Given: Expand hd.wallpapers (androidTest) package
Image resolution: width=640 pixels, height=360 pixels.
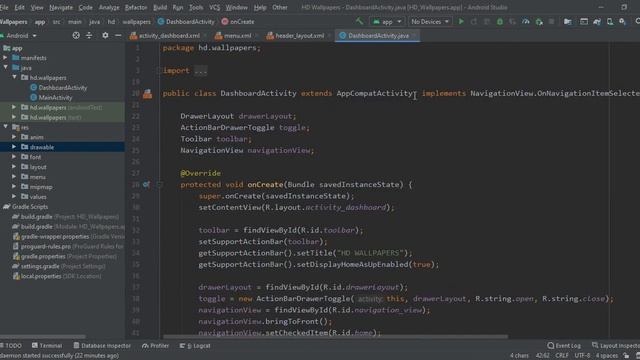Looking at the screenshot, I should (x=14, y=107).
